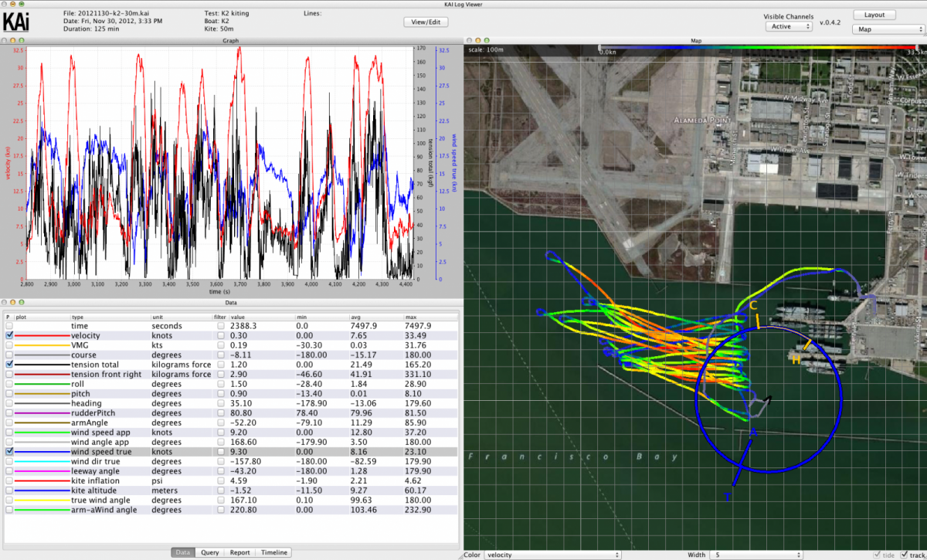Click the blue wind compass circle on map
The width and height of the screenshot is (927, 560).
pos(769,399)
